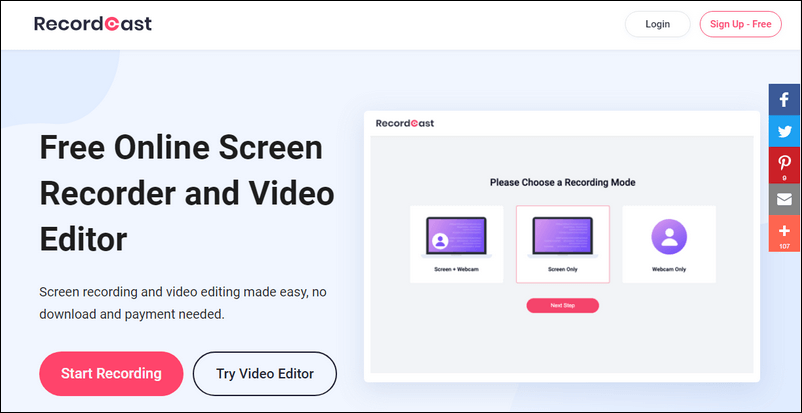Click the purple avatar icon for Webcam Only

pyautogui.click(x=668, y=240)
